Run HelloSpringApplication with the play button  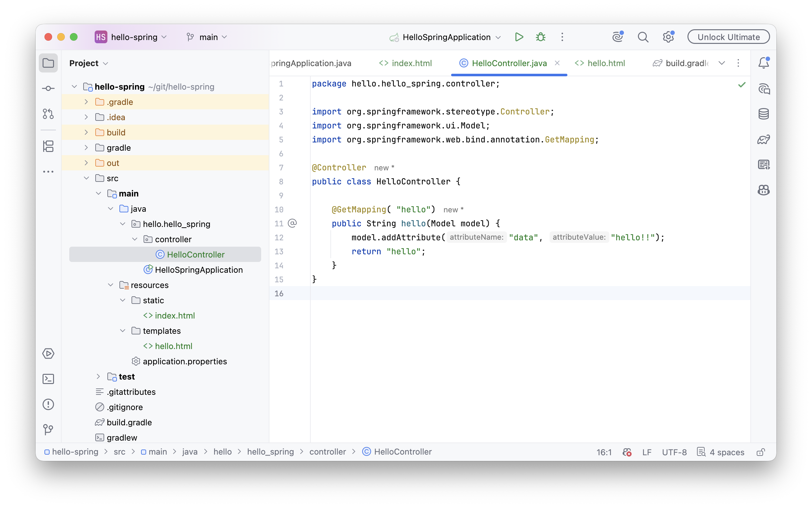519,37
